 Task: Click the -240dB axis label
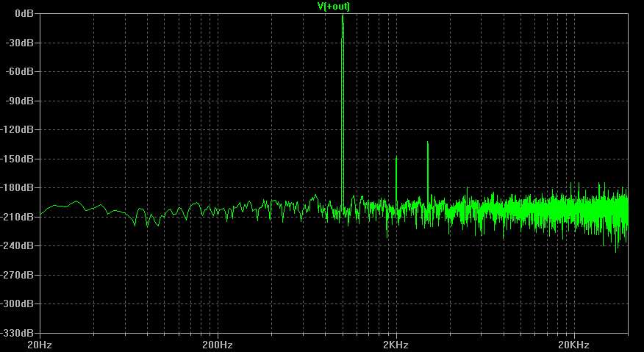tap(18, 245)
